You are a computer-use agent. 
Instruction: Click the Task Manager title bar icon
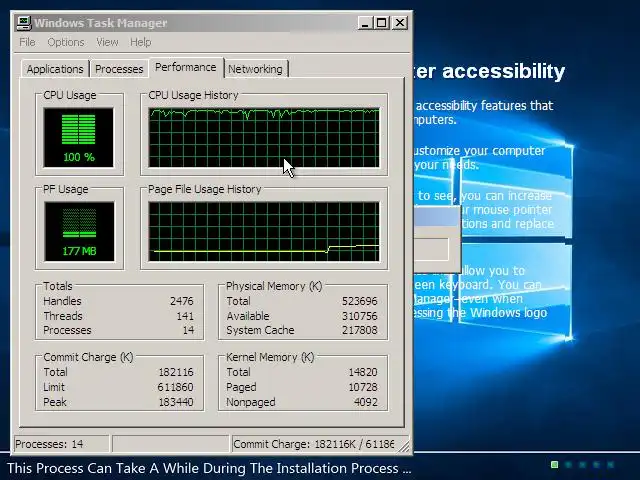[24, 22]
